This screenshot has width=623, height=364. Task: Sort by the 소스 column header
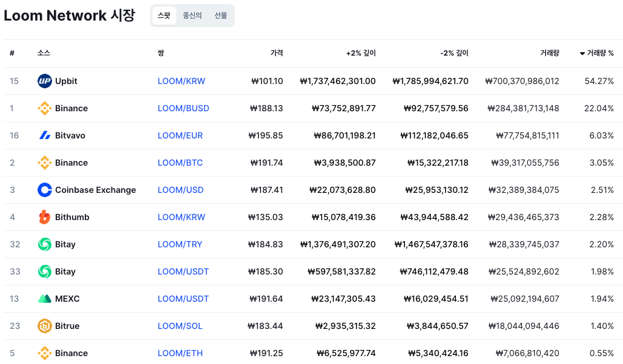(44, 53)
